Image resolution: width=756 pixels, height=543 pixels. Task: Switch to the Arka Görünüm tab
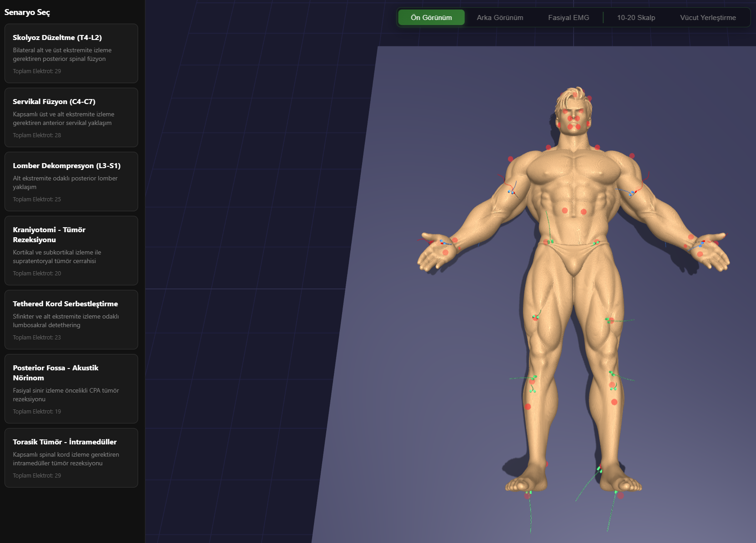point(500,18)
